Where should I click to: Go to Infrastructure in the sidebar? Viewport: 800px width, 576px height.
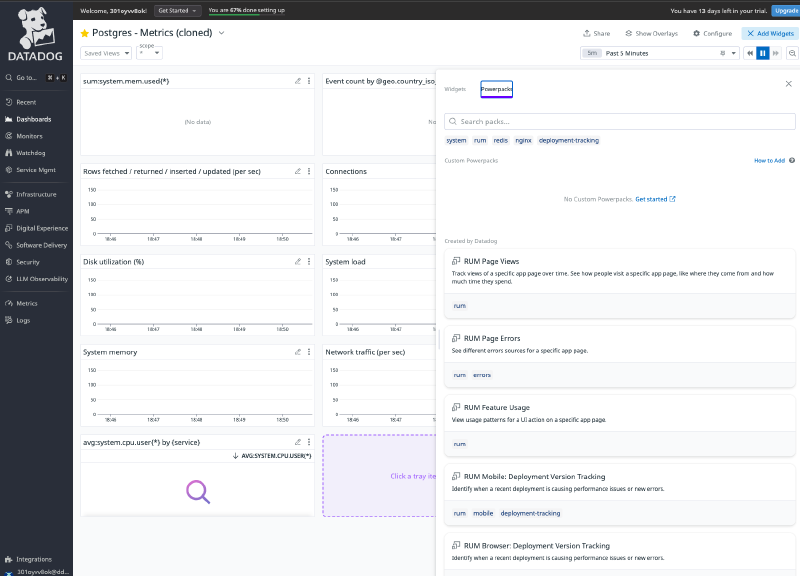pyautogui.click(x=36, y=194)
